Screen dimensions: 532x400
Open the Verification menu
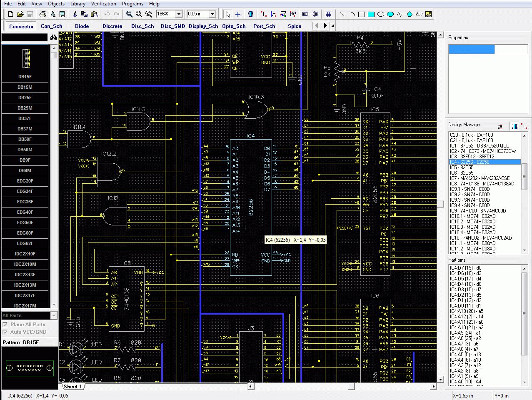click(x=103, y=4)
